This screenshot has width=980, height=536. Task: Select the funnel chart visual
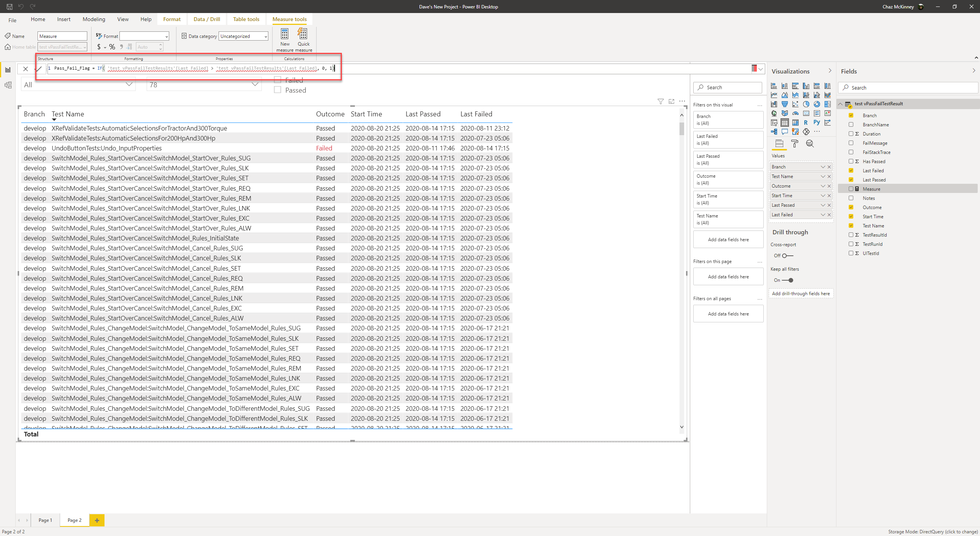pos(785,104)
